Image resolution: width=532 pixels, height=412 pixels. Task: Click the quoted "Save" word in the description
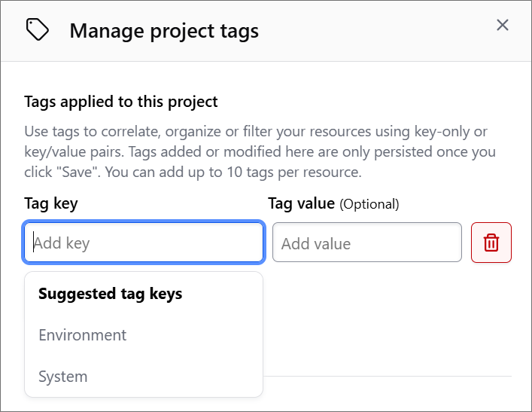click(x=78, y=172)
